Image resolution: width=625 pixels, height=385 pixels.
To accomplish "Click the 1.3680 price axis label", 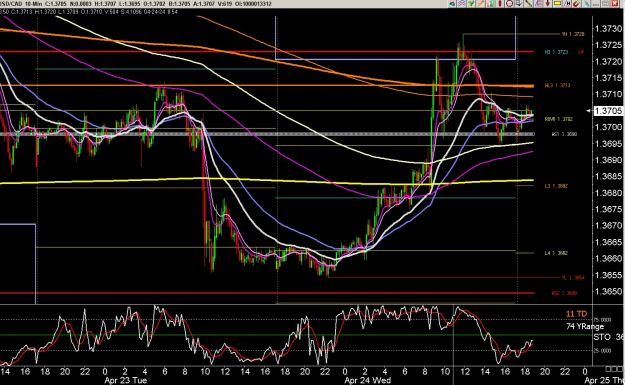I will click(x=608, y=193).
